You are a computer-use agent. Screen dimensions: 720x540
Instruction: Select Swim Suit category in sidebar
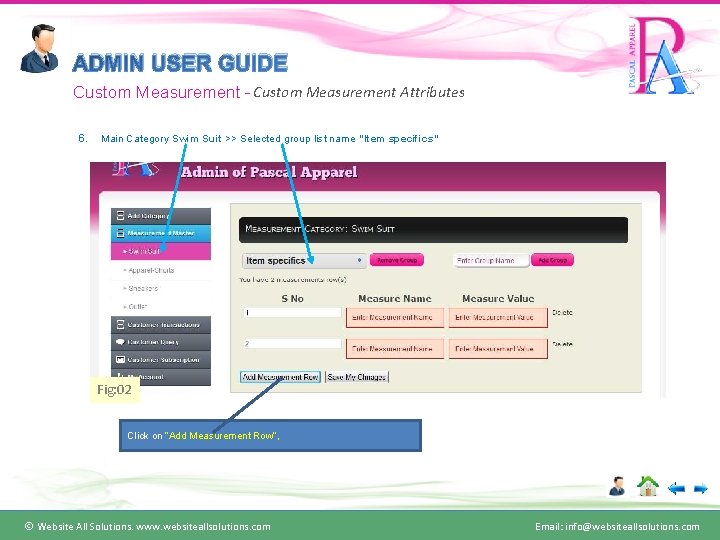(x=161, y=251)
